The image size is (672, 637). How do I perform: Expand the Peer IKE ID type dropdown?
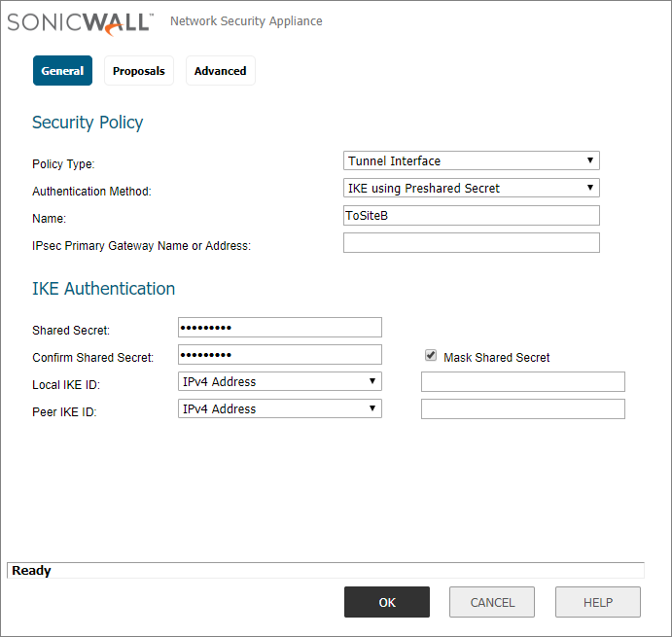(280, 409)
